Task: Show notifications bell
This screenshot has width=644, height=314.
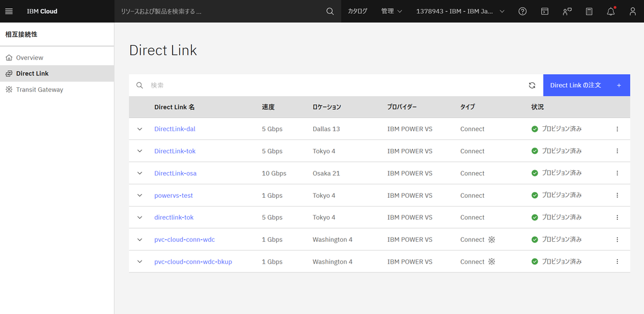Action: (x=611, y=11)
